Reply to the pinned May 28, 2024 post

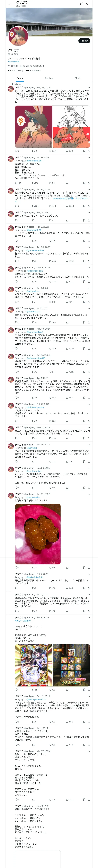pos(16,151)
